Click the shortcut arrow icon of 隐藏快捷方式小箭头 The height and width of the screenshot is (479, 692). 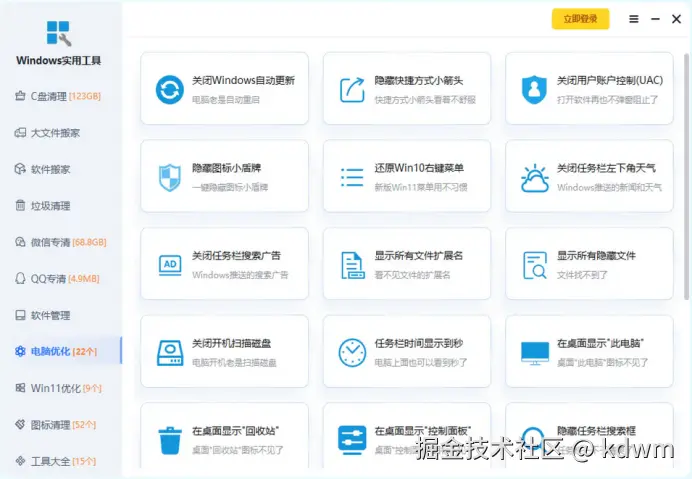pyautogui.click(x=352, y=90)
